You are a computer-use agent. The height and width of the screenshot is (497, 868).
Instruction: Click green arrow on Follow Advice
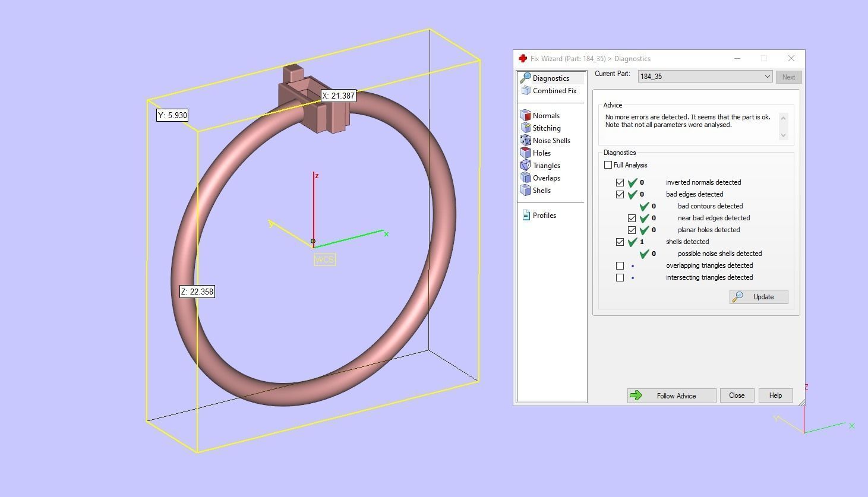tap(636, 395)
